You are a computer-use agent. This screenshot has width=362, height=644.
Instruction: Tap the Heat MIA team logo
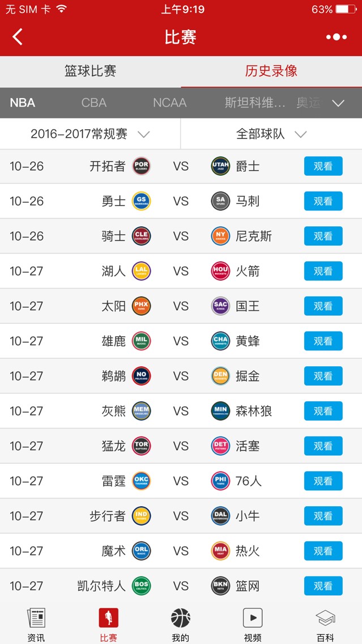point(220,551)
